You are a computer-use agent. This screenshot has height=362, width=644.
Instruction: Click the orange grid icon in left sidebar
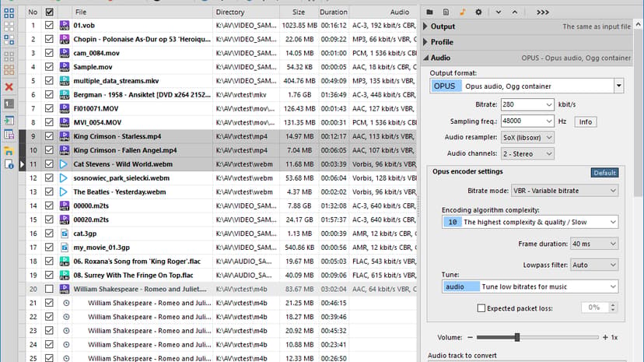[x=9, y=69]
